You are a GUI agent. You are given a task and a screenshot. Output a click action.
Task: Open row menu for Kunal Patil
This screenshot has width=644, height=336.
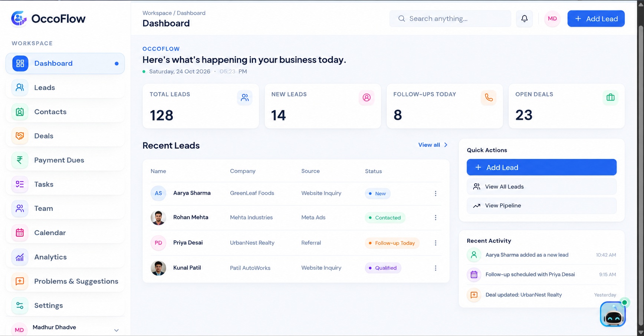pyautogui.click(x=436, y=268)
